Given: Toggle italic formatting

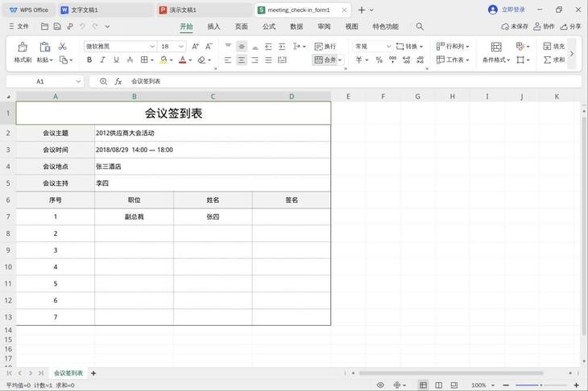Looking at the screenshot, I should coord(103,60).
